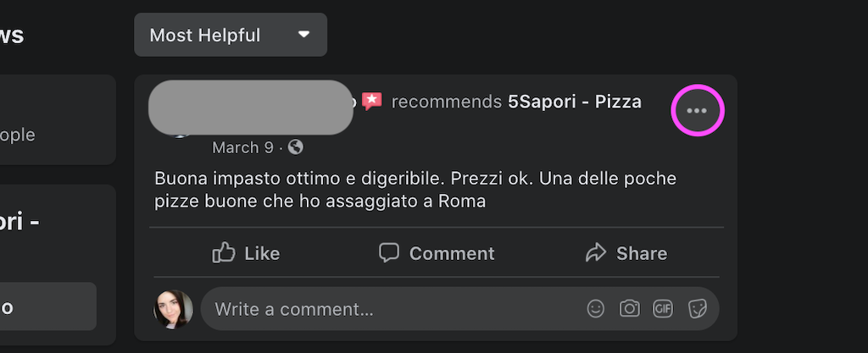Click the caret arrow beside Most Helpful
Image resolution: width=868 pixels, height=353 pixels.
(x=303, y=34)
